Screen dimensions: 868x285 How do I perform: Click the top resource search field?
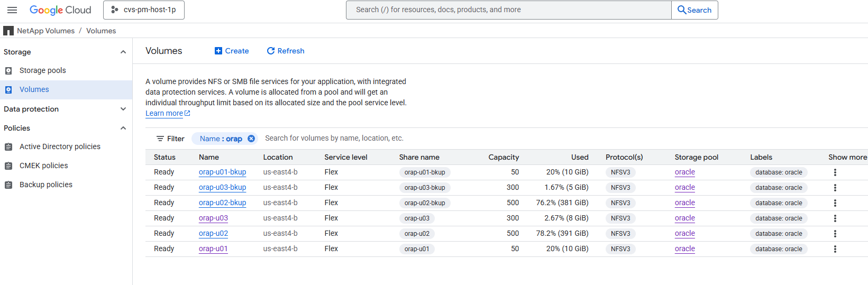pyautogui.click(x=508, y=10)
